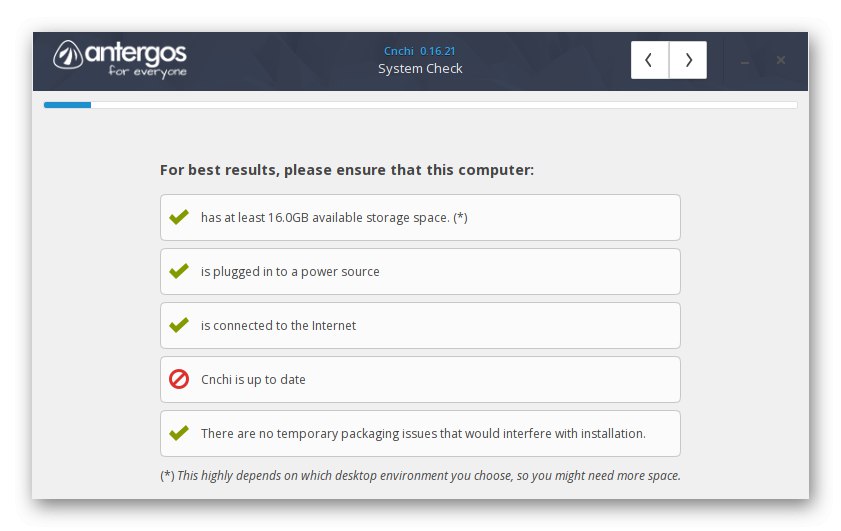This screenshot has height=531, width=841.
Task: Select the '16.0GB available storage space' text
Action: [334, 217]
